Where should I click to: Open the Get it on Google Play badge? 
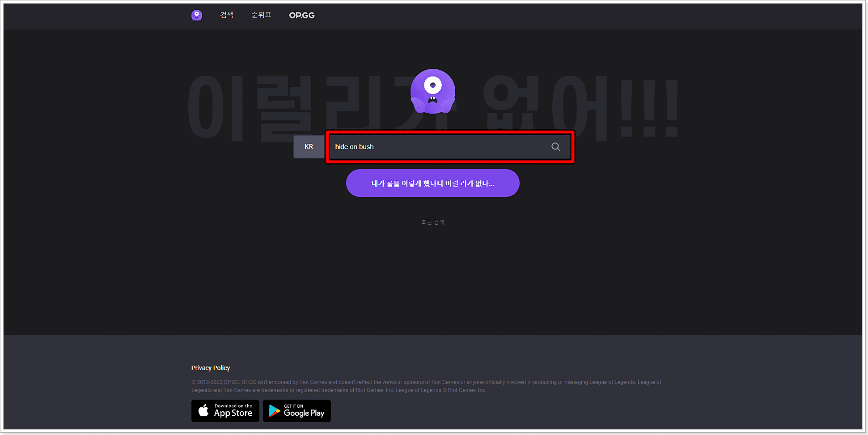pos(296,410)
